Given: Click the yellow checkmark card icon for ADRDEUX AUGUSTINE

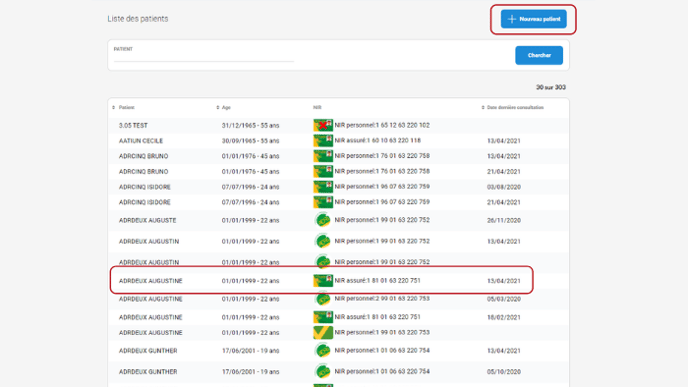Looking at the screenshot, I should point(323,333).
